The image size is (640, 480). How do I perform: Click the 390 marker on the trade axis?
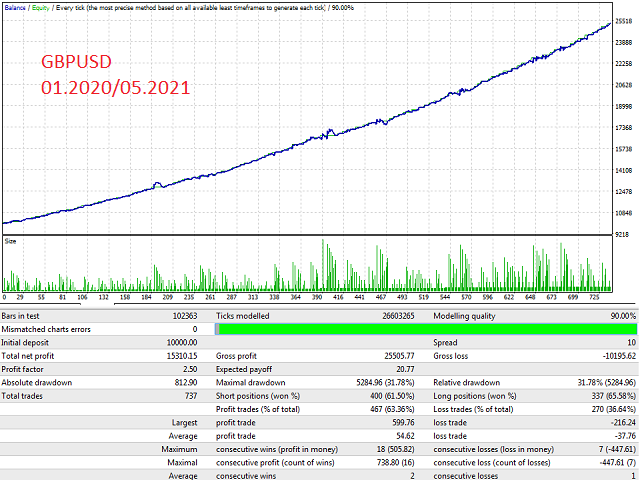pos(318,297)
